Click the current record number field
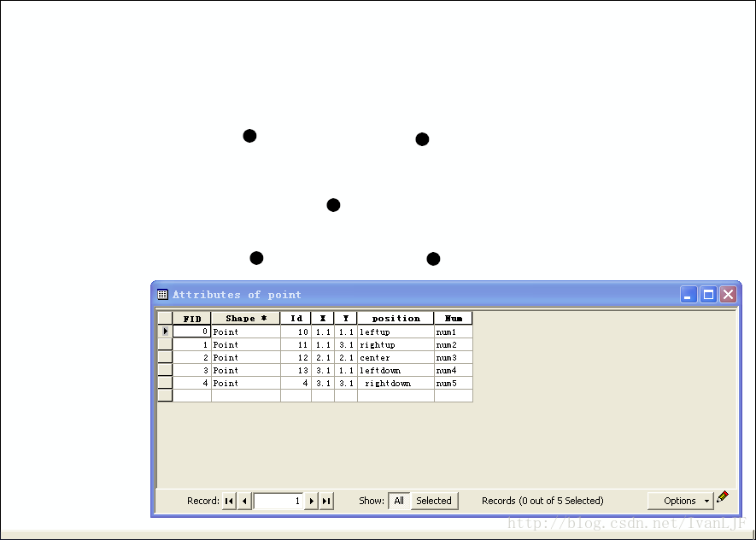The image size is (756, 540). tap(278, 501)
